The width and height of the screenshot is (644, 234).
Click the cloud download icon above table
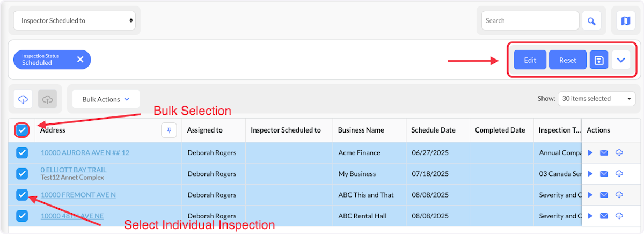click(23, 99)
